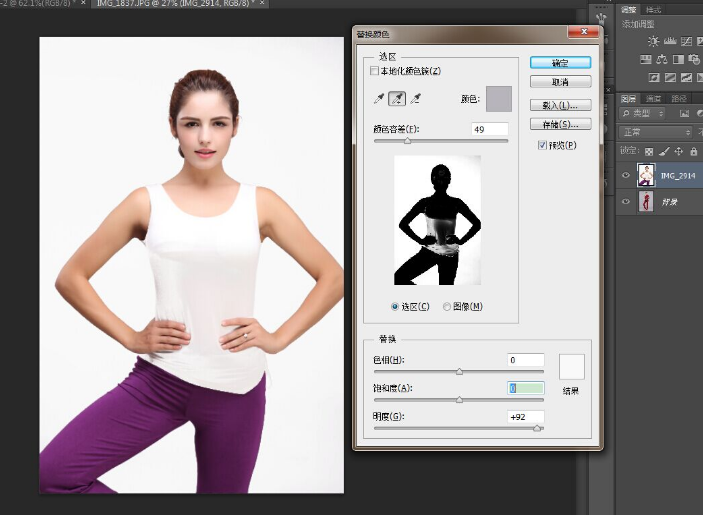Uncheck the 预览 preview checkbox
The width and height of the screenshot is (703, 515).
[x=542, y=145]
